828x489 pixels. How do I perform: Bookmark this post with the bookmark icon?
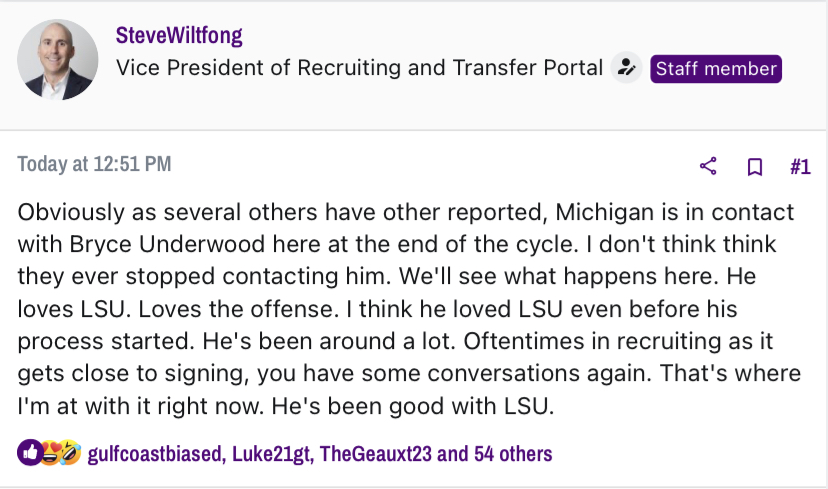point(755,167)
